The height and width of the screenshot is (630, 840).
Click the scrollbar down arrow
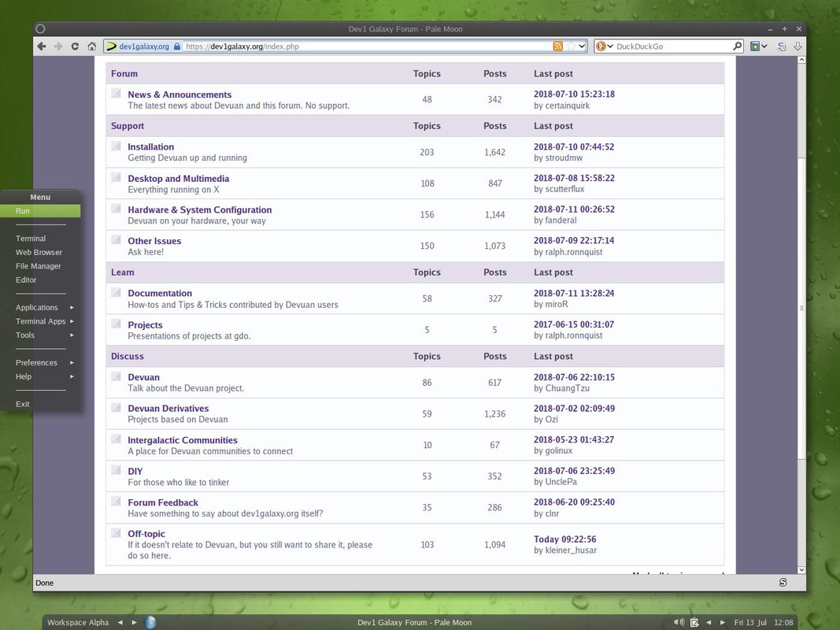tap(801, 570)
